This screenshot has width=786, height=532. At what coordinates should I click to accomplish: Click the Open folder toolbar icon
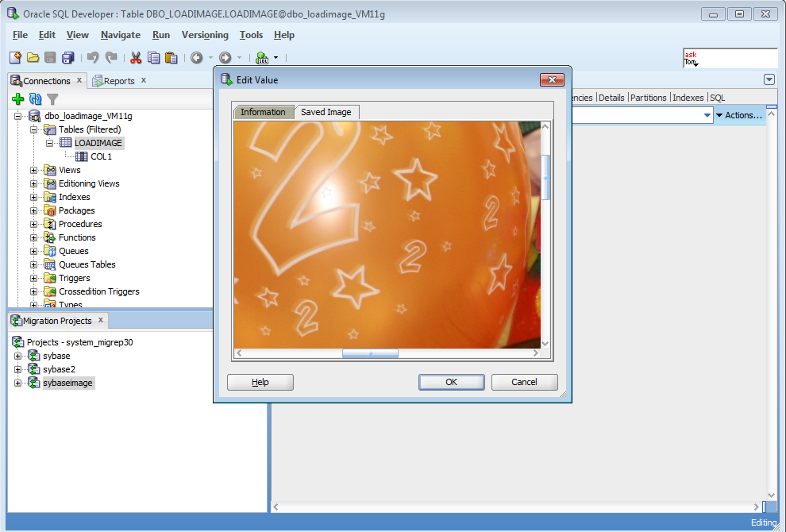(33, 58)
